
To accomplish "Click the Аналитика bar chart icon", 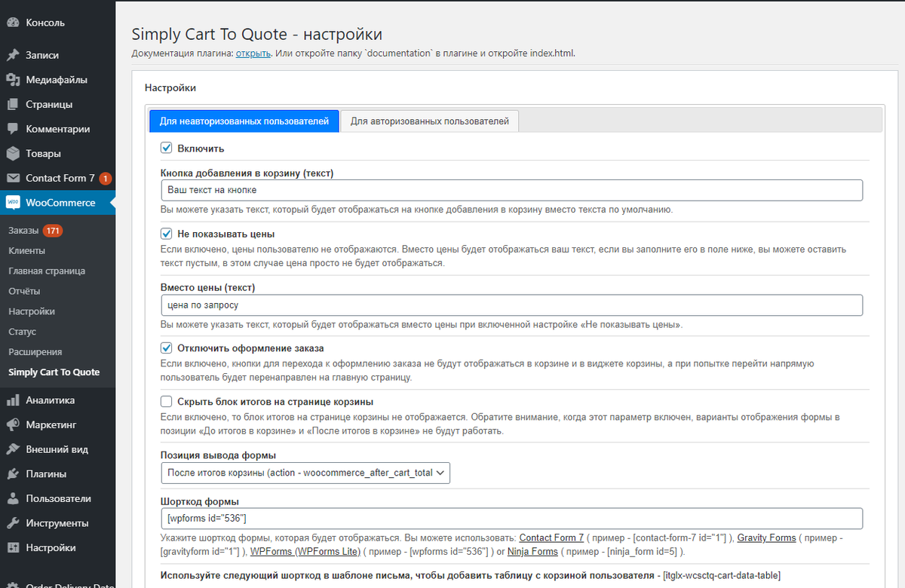I will (x=13, y=400).
